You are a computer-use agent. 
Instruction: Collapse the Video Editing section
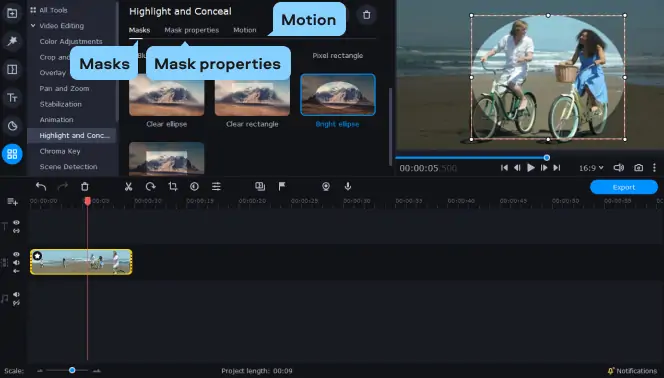pyautogui.click(x=33, y=26)
